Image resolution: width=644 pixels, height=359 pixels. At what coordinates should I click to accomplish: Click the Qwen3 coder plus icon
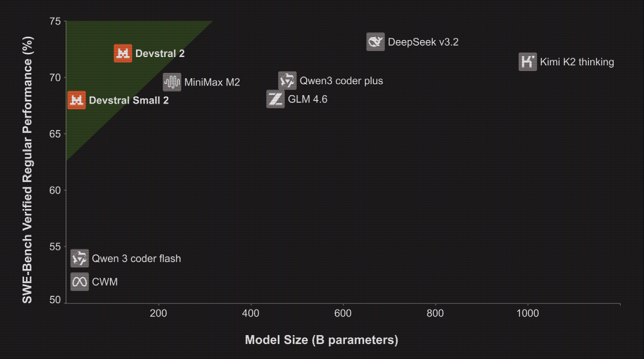(287, 81)
